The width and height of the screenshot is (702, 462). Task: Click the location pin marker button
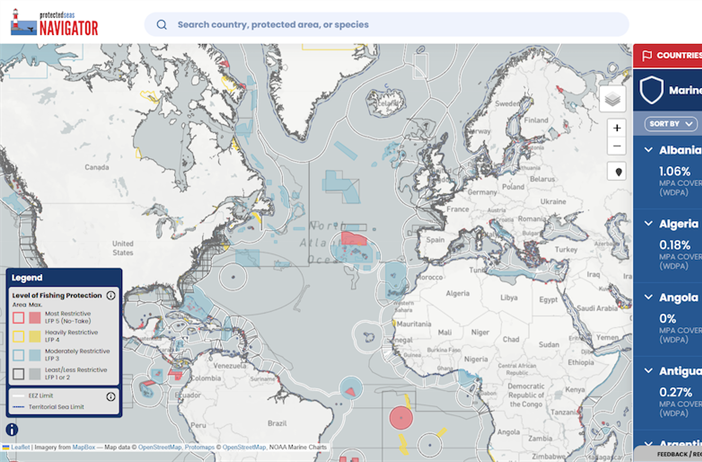pyautogui.click(x=618, y=172)
